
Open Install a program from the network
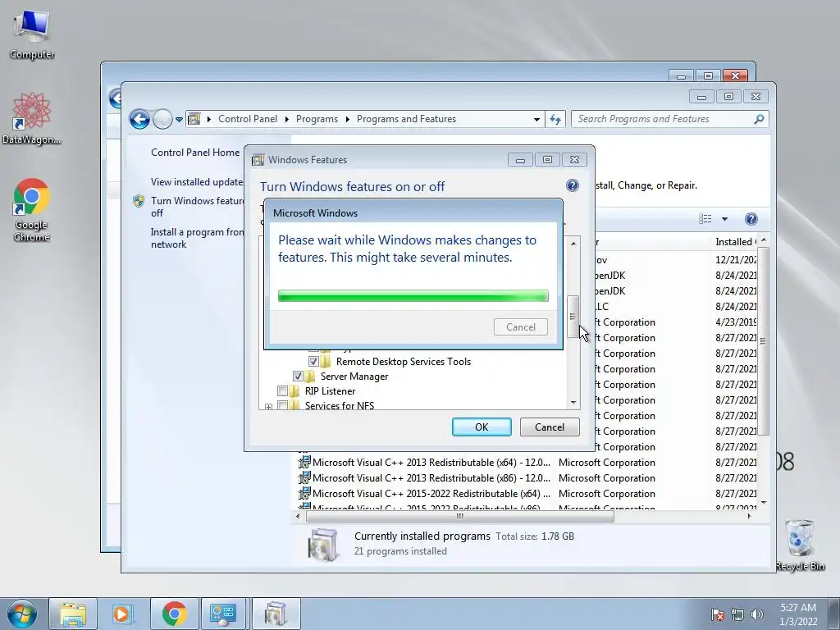197,238
